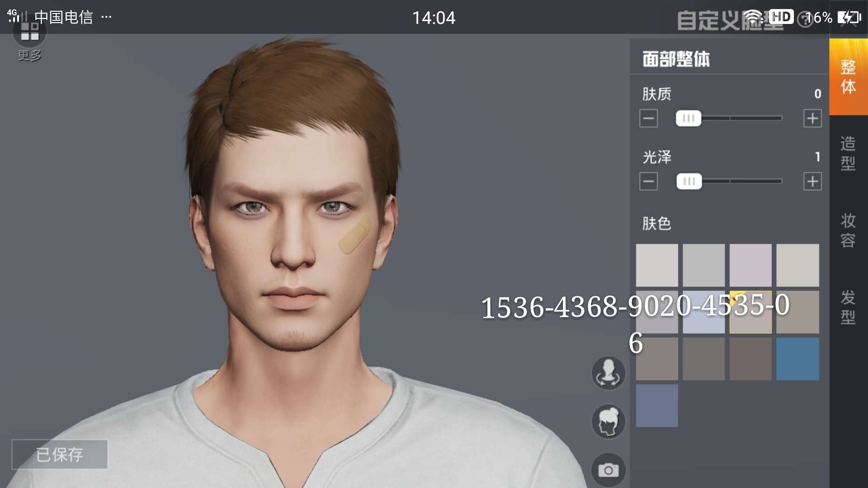The height and width of the screenshot is (488, 868).
Task: Click the 已保存 button
Action: pos(60,455)
